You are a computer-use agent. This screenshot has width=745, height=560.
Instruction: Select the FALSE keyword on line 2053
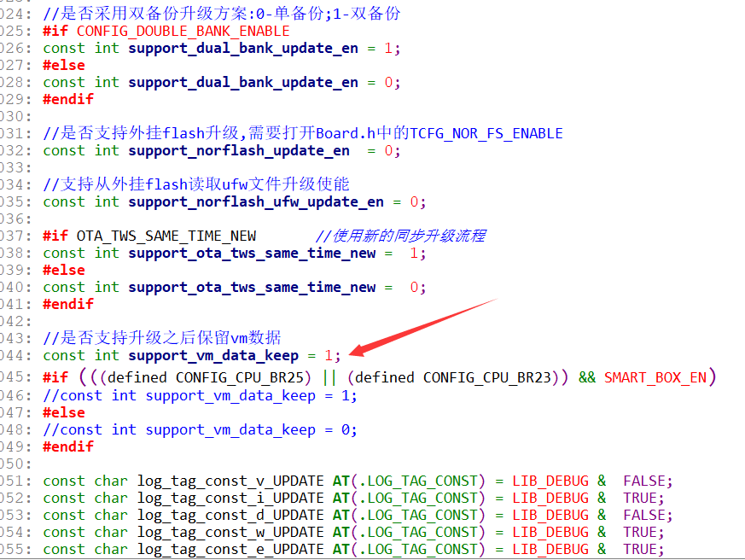(644, 515)
